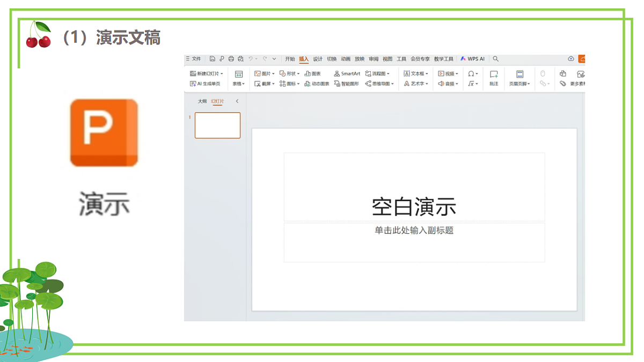
Task: Click the mouse action icon
Action: coord(543,73)
